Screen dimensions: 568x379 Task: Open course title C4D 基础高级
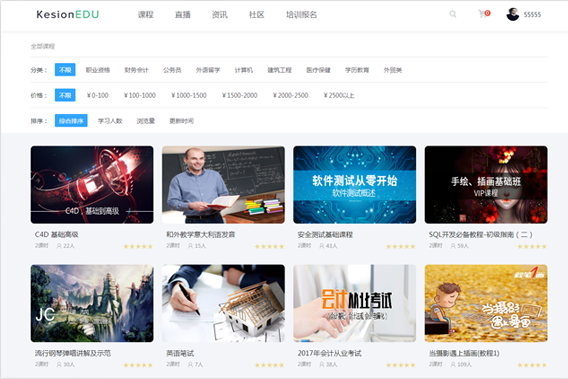[57, 234]
